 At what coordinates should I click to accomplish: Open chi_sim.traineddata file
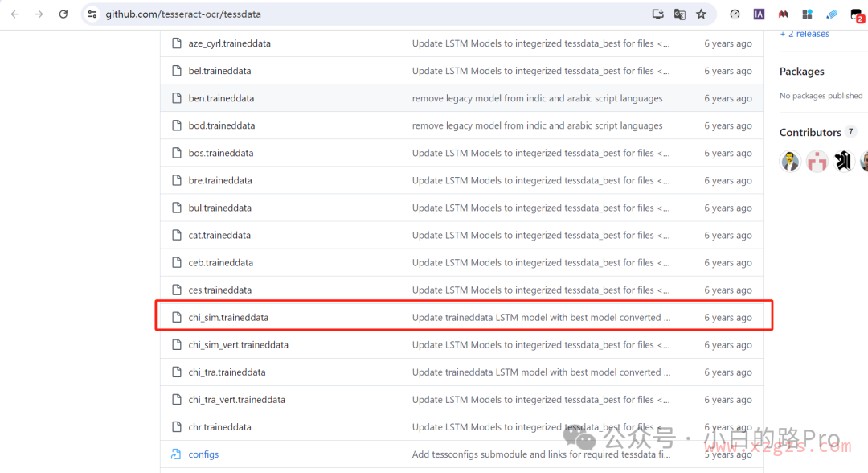pos(228,318)
